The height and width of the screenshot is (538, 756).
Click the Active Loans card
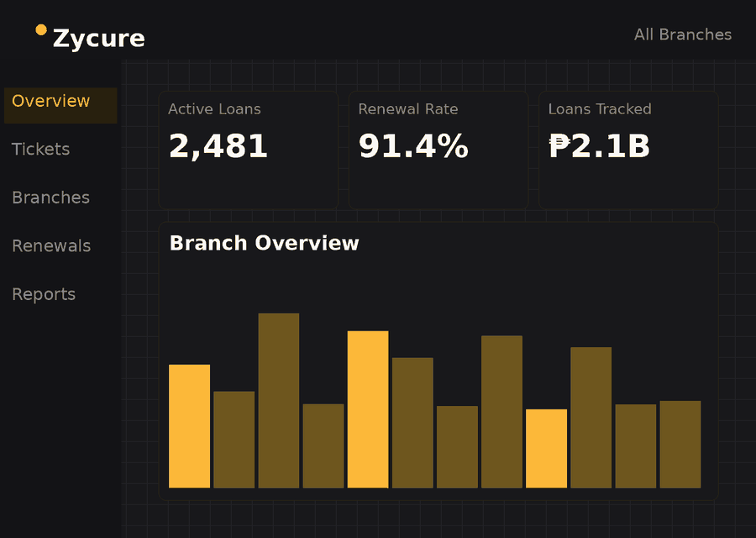(249, 150)
